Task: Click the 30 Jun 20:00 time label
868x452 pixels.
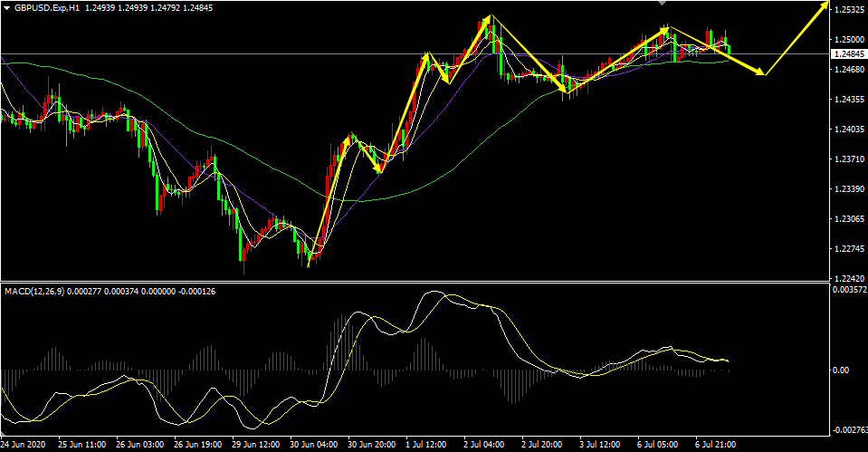Action: click(x=371, y=444)
